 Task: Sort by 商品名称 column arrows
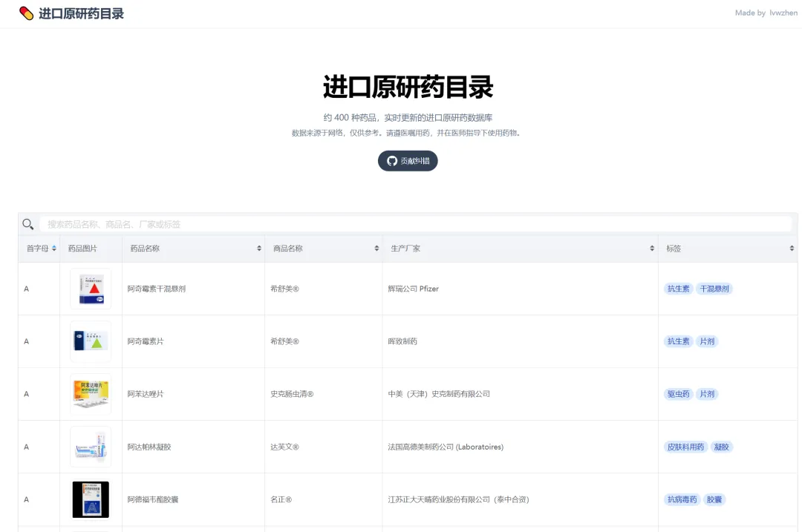(376, 249)
